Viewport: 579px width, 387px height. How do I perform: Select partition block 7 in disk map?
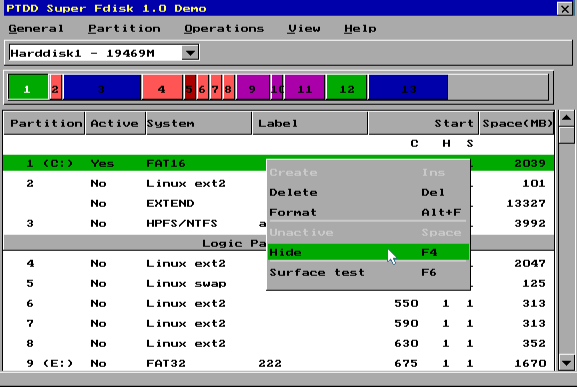coord(216,88)
